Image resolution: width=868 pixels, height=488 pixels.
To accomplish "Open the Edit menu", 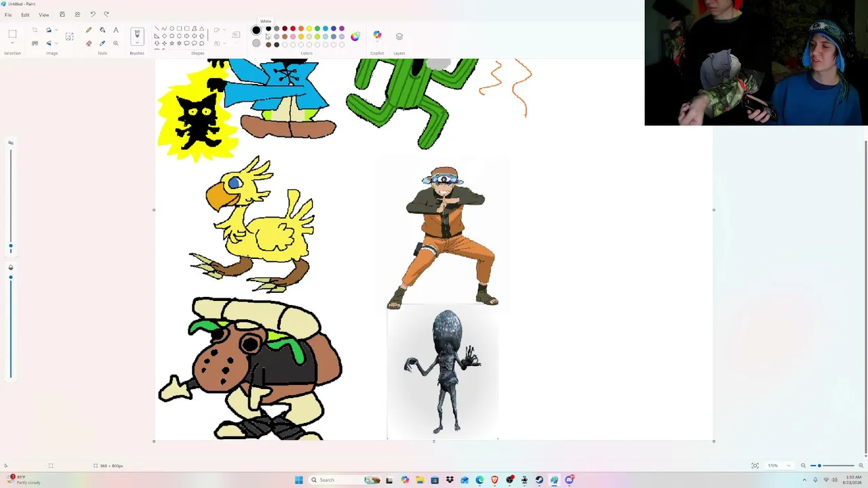I will pyautogui.click(x=25, y=14).
